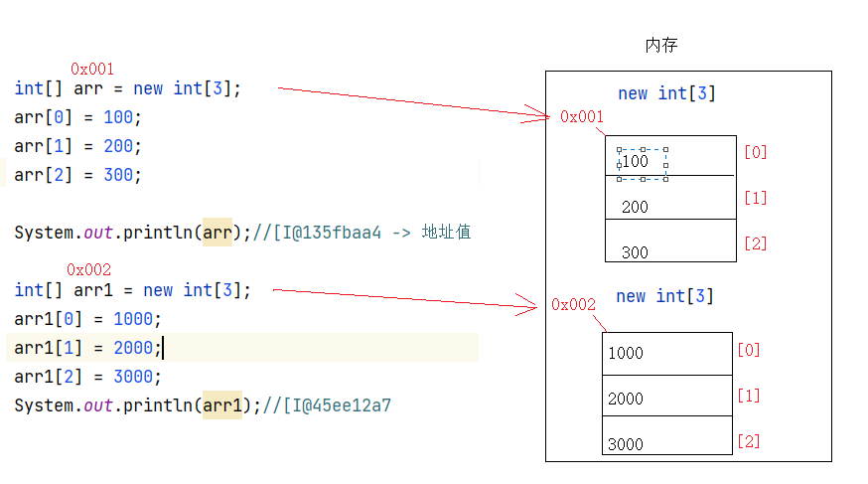Select the memory cell with value 2000
Viewport: 868px width, 484px height.
click(666, 396)
